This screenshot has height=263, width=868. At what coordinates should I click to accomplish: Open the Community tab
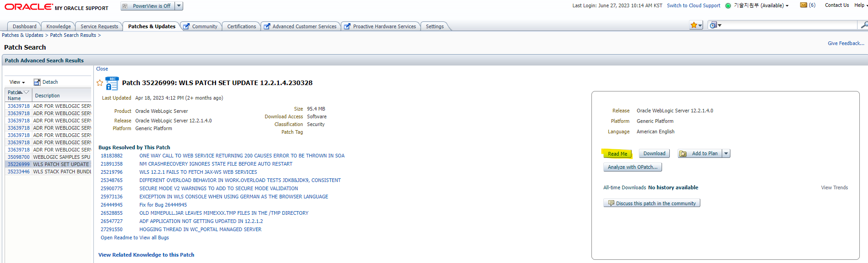click(x=205, y=26)
